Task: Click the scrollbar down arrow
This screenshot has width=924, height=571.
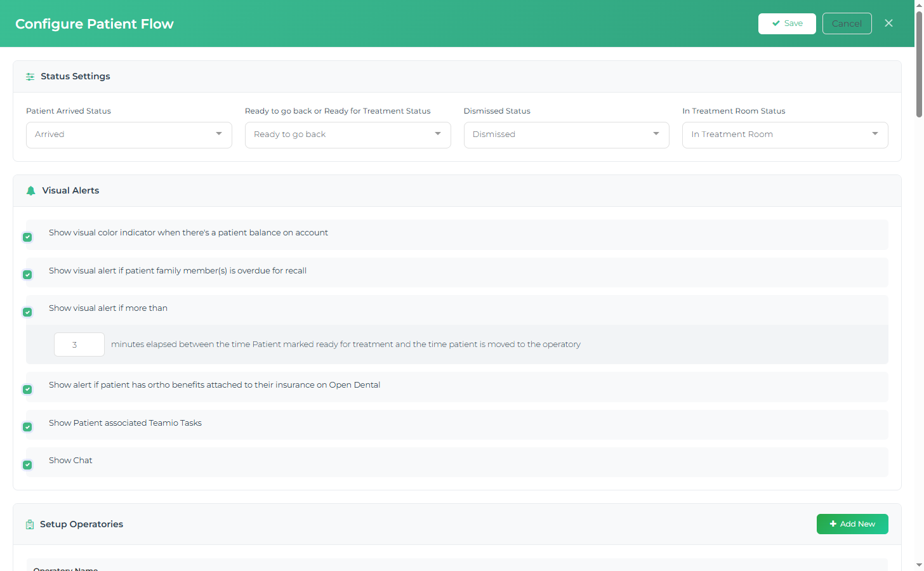Action: (x=919, y=565)
